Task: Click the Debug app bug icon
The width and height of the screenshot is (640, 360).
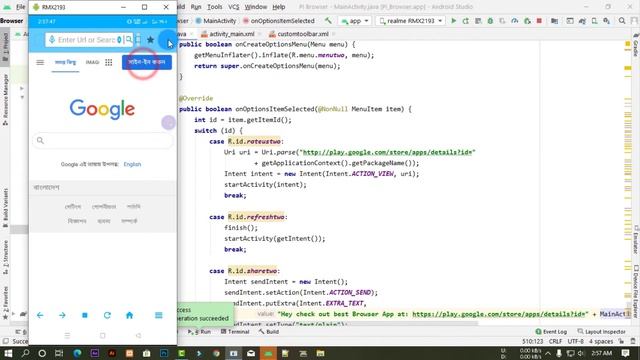Action: click(x=490, y=20)
